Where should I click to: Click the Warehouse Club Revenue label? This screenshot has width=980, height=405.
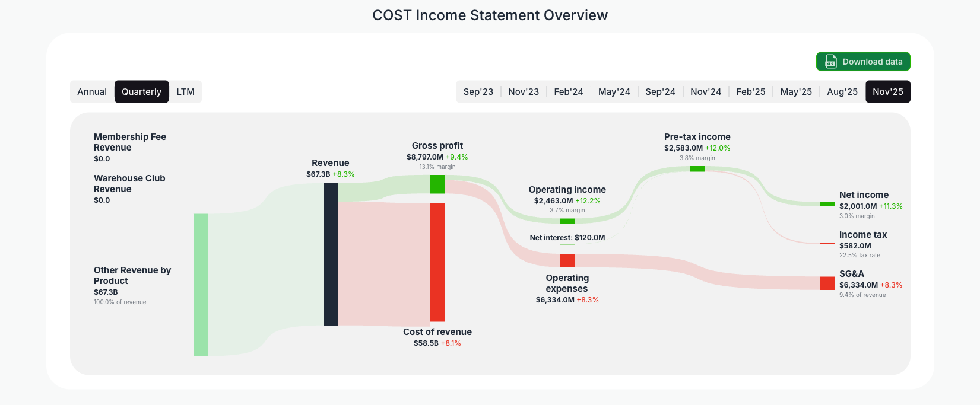[129, 184]
